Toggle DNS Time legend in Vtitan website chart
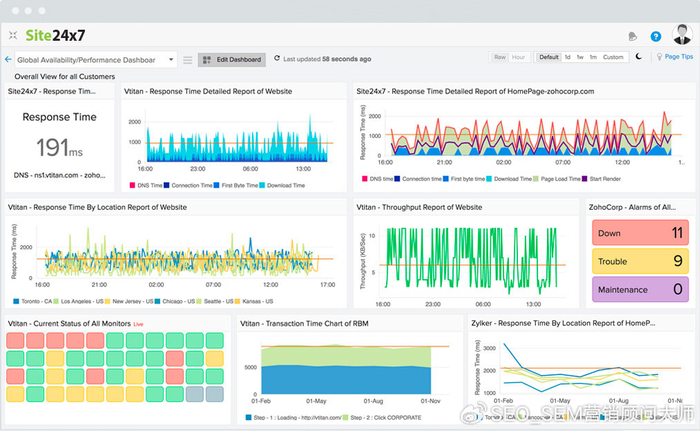This screenshot has height=431, width=700. point(146,185)
